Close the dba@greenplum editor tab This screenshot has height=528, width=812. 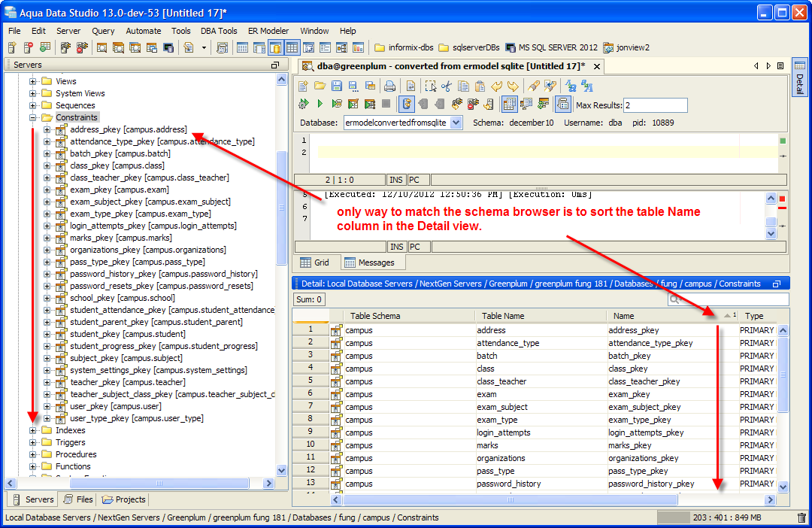(596, 66)
